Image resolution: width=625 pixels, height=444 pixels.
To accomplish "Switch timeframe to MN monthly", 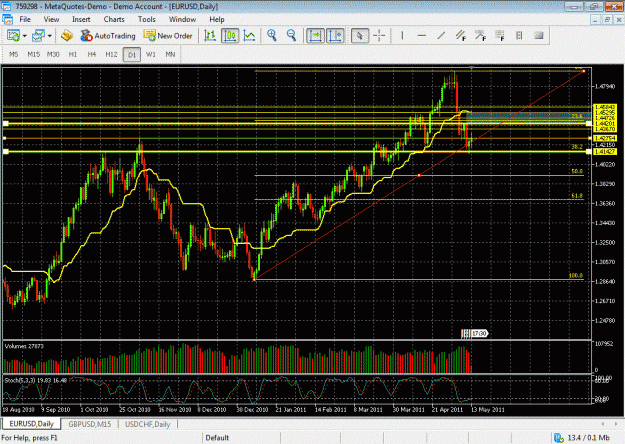I will 170,54.
